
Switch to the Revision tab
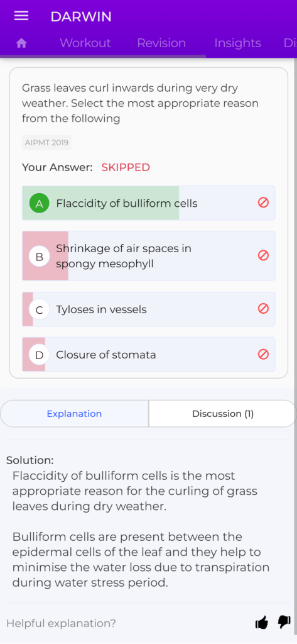(161, 43)
